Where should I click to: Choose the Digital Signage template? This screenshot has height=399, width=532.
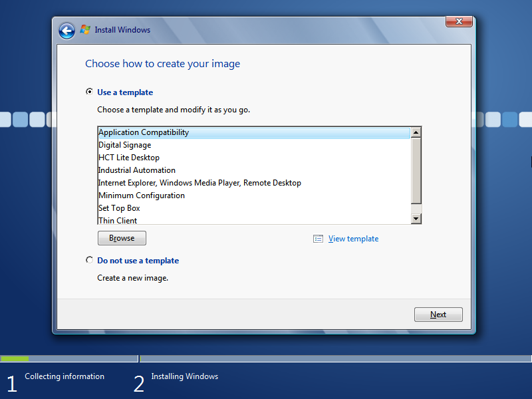click(x=254, y=145)
